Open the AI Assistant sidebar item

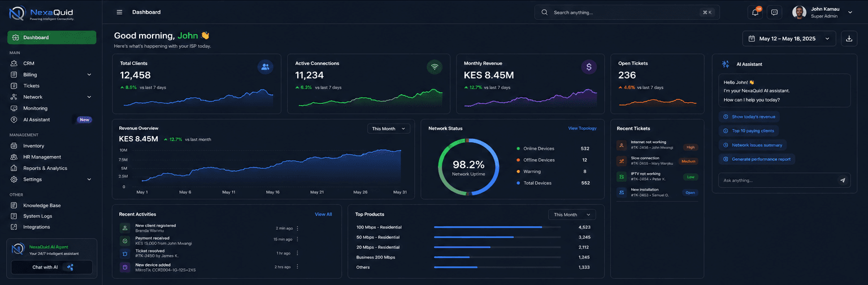(x=52, y=120)
